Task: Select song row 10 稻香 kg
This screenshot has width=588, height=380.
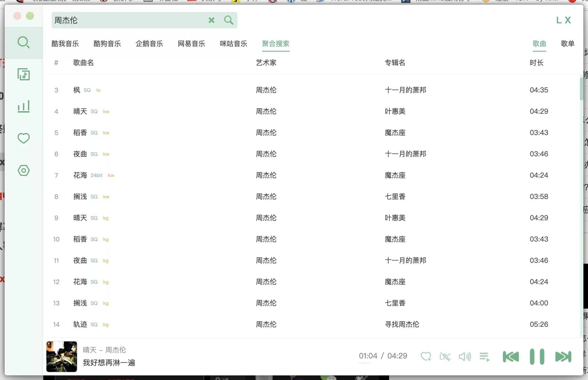Action: tap(311, 239)
